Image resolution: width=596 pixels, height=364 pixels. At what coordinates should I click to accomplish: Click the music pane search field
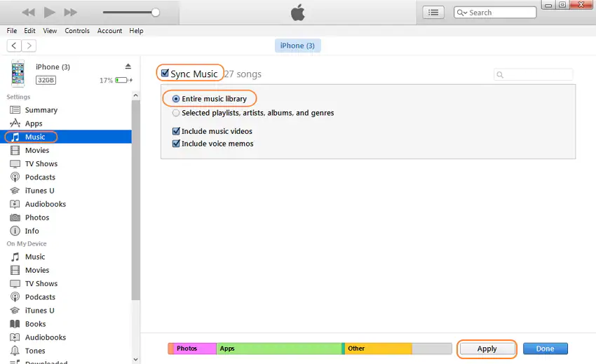coord(534,74)
